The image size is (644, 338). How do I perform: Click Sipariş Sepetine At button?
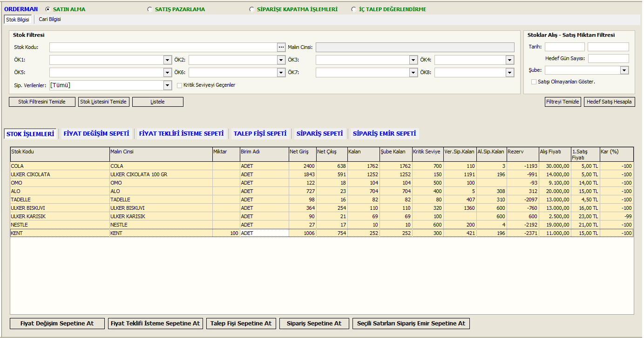[314, 324]
